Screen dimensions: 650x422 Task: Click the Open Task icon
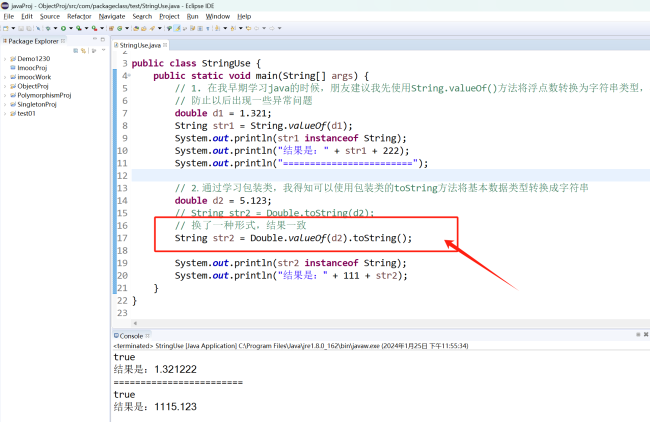point(143,28)
